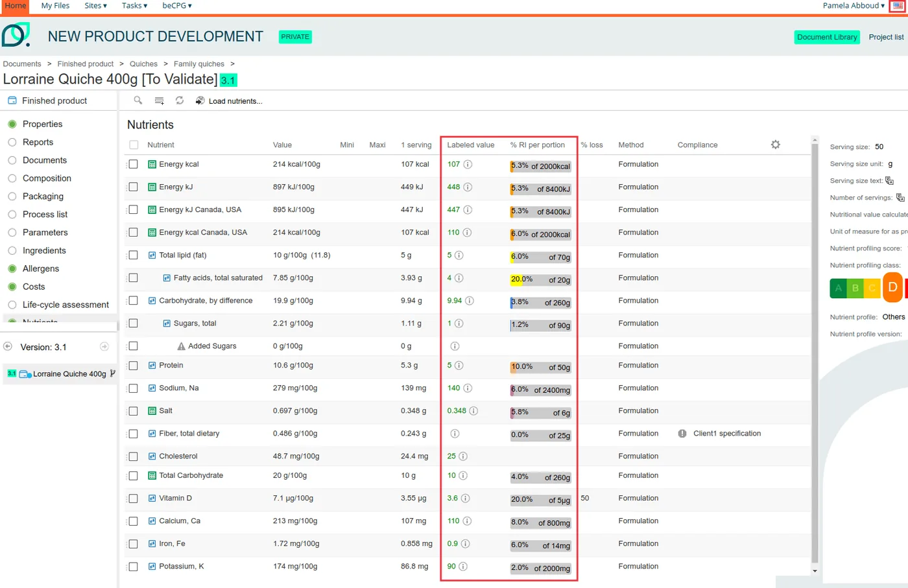Click the language flag icon in top bar
Screen dimensions: 908x588
pyautogui.click(x=898, y=6)
